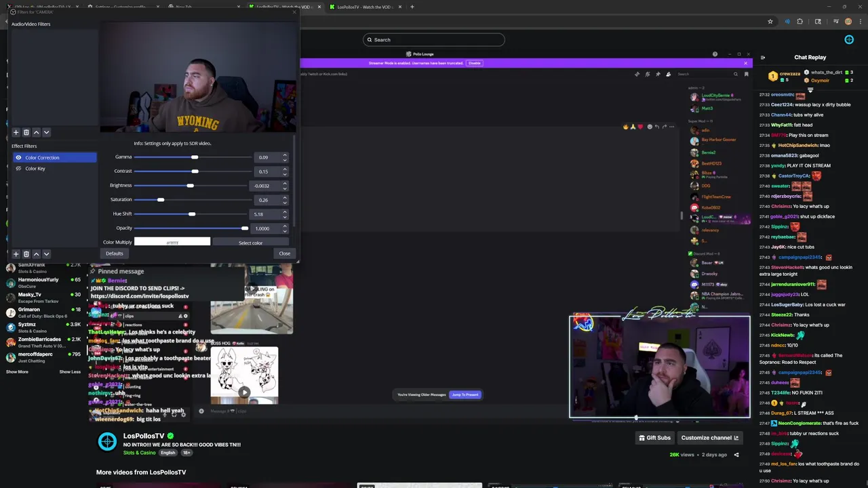Toggle Color Correction filter visibility eye
Viewport: 868px width, 488px height.
click(x=18, y=157)
